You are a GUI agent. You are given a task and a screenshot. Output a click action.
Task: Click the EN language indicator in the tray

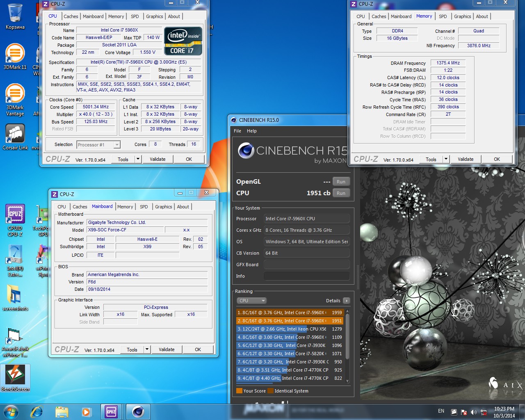(x=441, y=411)
